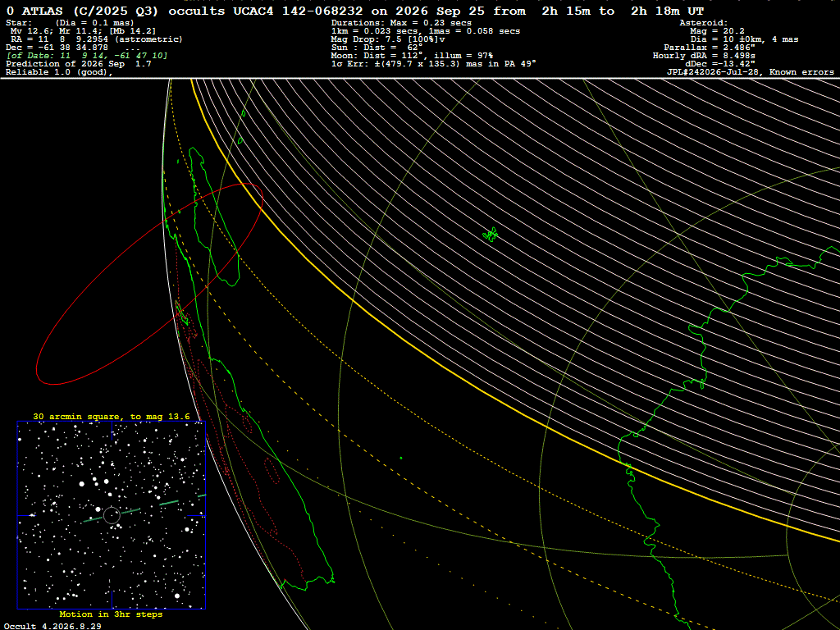Click the "Hourly dRA = 8.498s" value
The width and height of the screenshot is (840, 630).
tap(704, 56)
